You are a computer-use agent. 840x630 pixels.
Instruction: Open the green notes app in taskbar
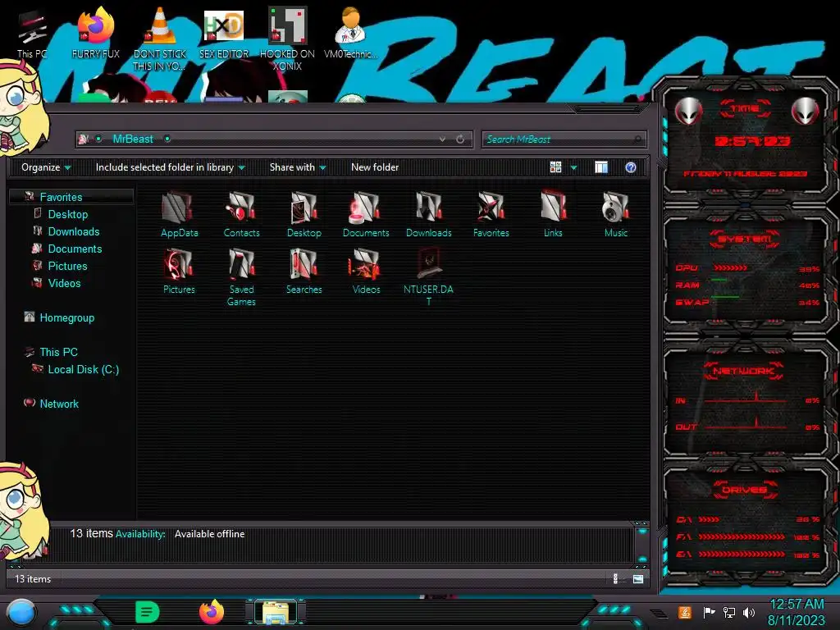[x=148, y=612]
